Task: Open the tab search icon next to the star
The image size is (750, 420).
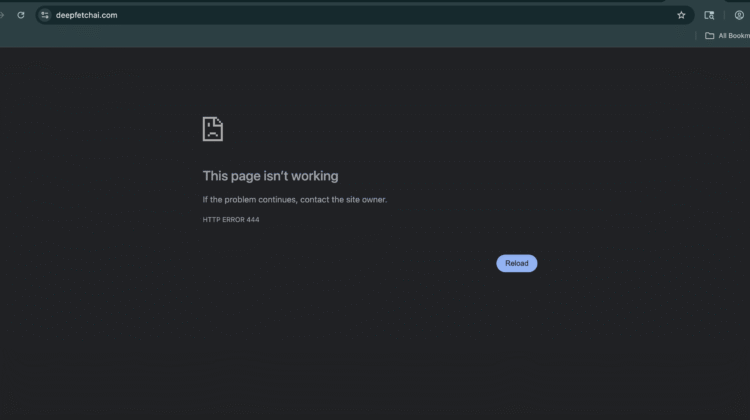Action: tap(709, 15)
